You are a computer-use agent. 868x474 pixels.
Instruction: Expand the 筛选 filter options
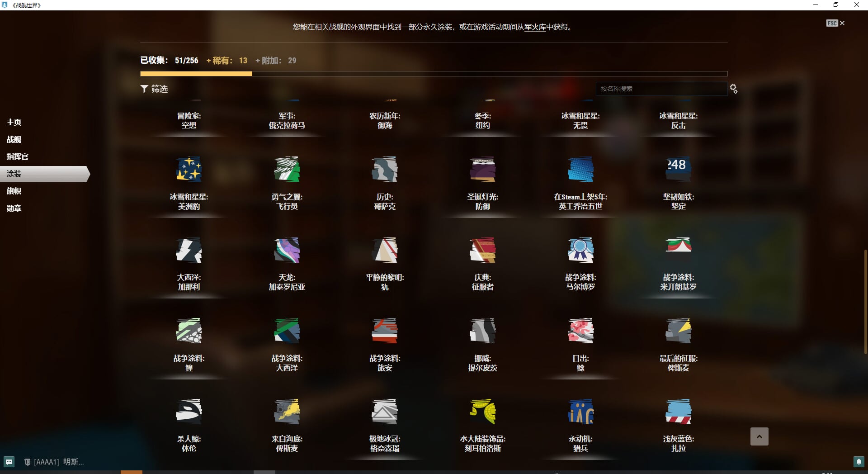154,89
